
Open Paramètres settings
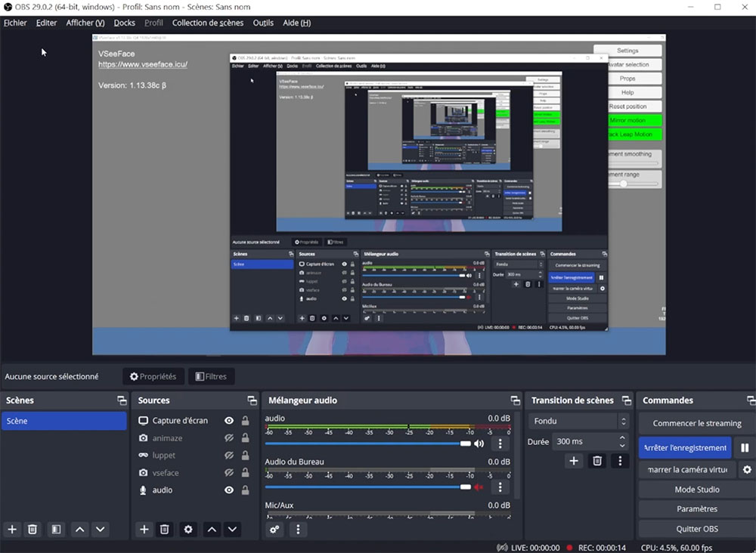tap(697, 508)
